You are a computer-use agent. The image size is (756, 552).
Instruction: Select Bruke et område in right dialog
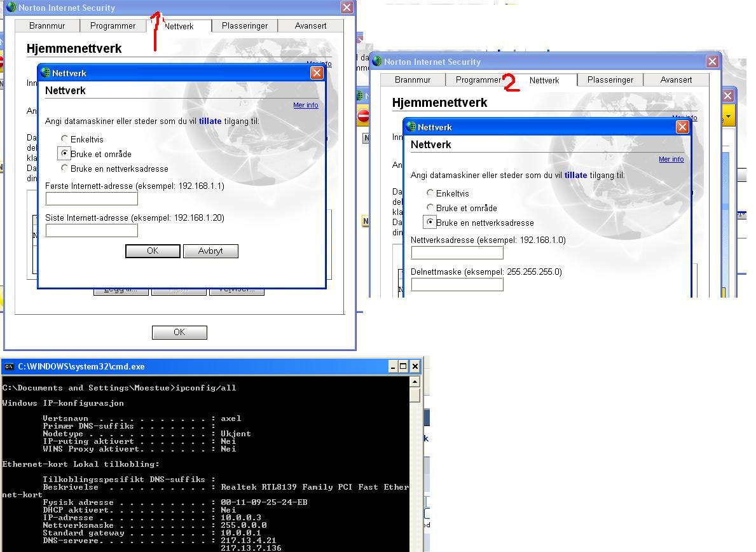430,207
